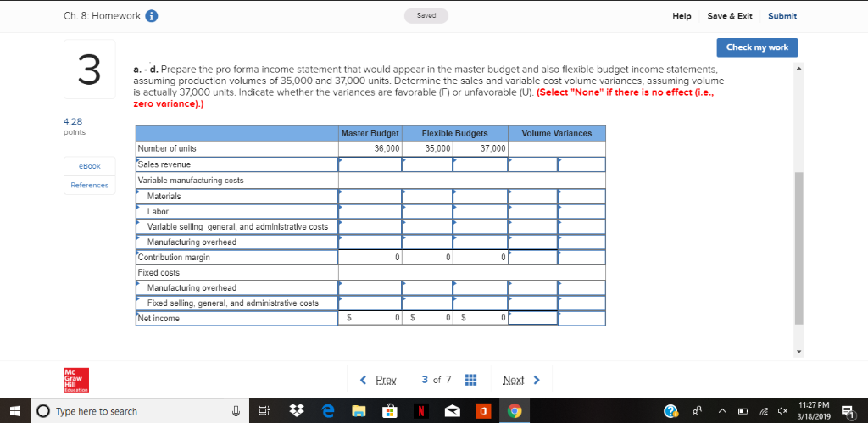
Task: Open the Contribution margin variance F/U dropdown
Action: (581, 258)
